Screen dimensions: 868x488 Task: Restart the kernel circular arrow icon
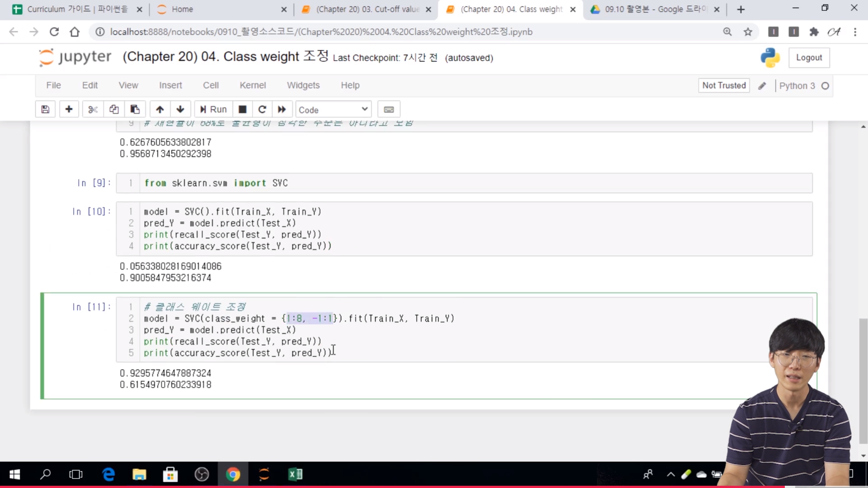(x=262, y=109)
